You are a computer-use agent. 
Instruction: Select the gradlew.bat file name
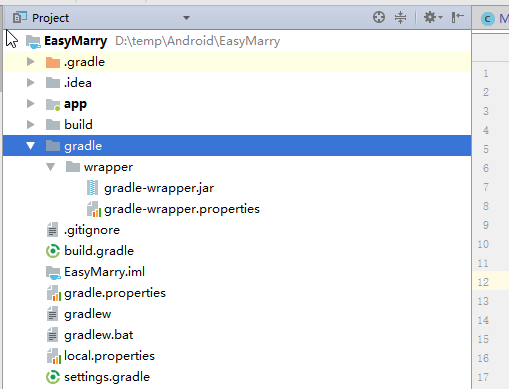tap(98, 335)
